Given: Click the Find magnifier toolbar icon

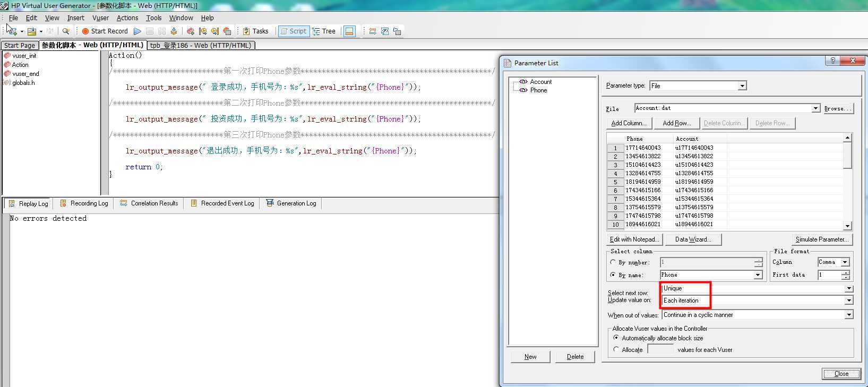Looking at the screenshot, I should coord(66,31).
